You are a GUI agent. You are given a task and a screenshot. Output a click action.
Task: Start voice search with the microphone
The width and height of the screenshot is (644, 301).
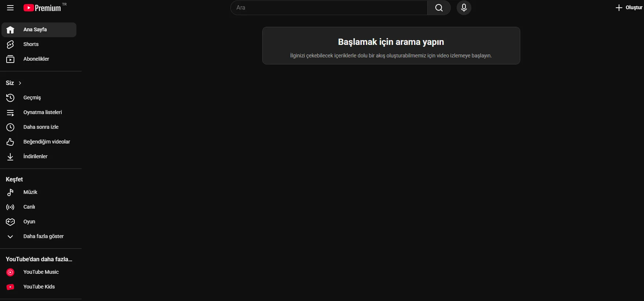coord(464,8)
